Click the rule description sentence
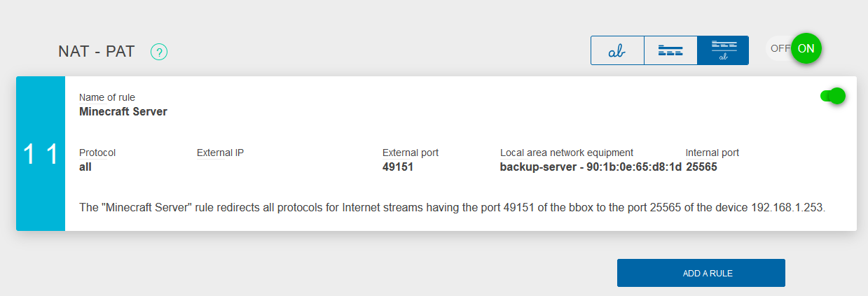The width and height of the screenshot is (868, 296). coord(453,208)
